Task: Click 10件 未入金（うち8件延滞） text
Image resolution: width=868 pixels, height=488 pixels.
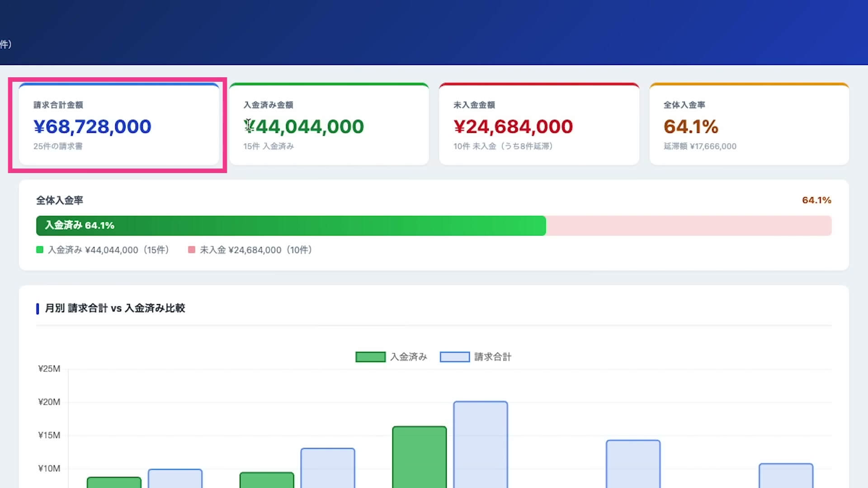Action: coord(503,146)
